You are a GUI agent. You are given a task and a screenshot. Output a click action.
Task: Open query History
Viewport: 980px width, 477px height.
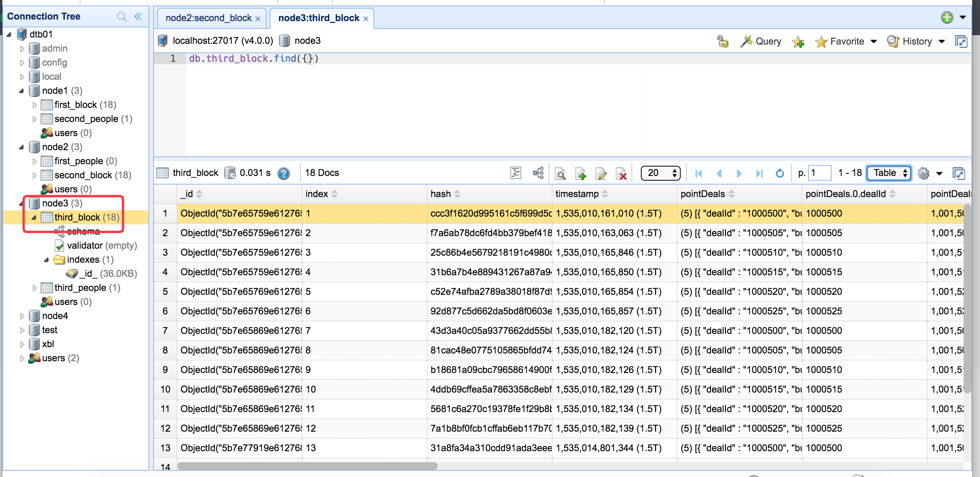click(x=909, y=41)
